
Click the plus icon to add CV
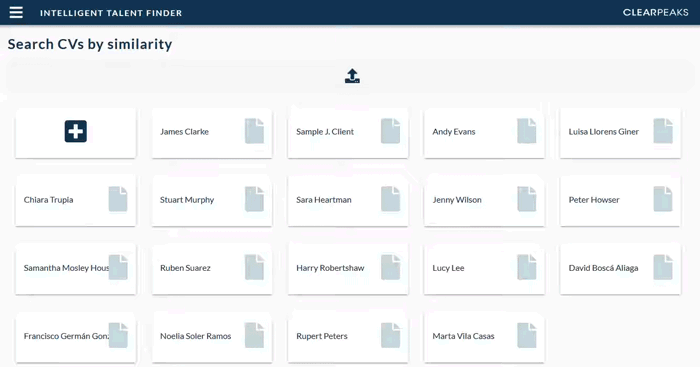pyautogui.click(x=75, y=131)
